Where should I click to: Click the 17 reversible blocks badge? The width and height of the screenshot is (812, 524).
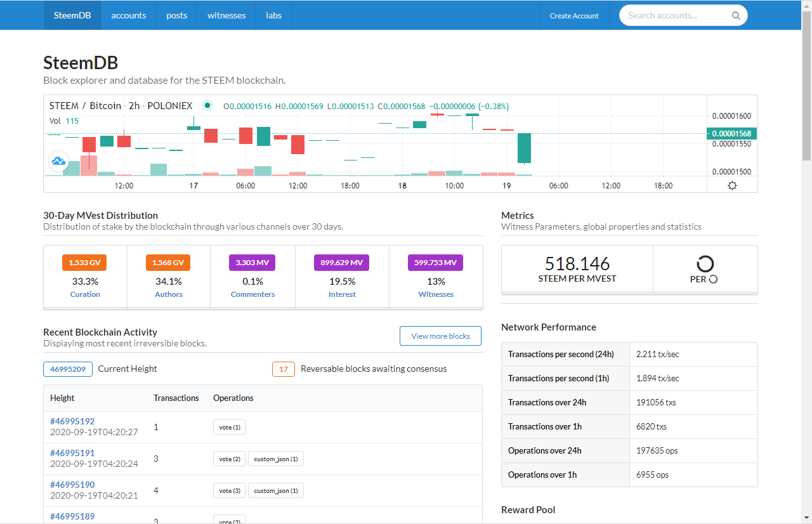pos(284,369)
